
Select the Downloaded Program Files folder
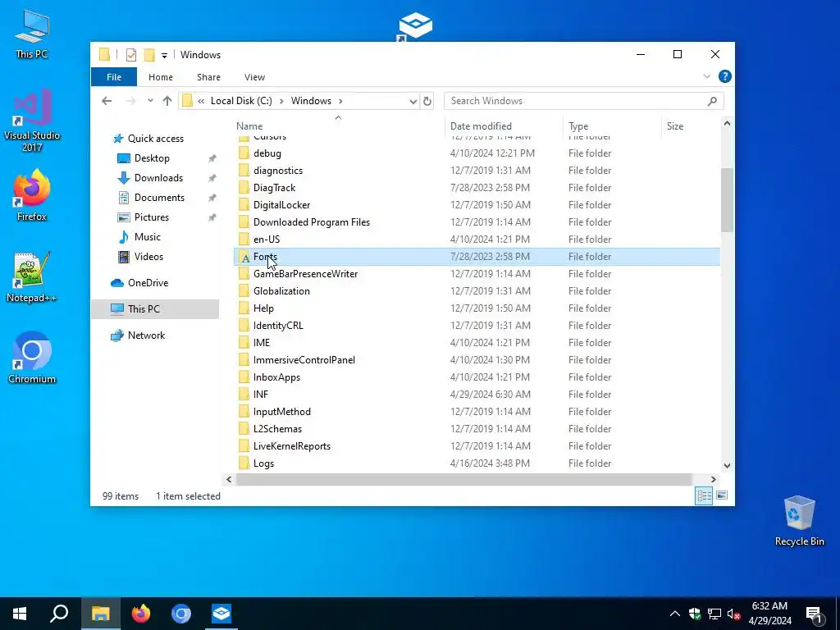coord(477,222)
